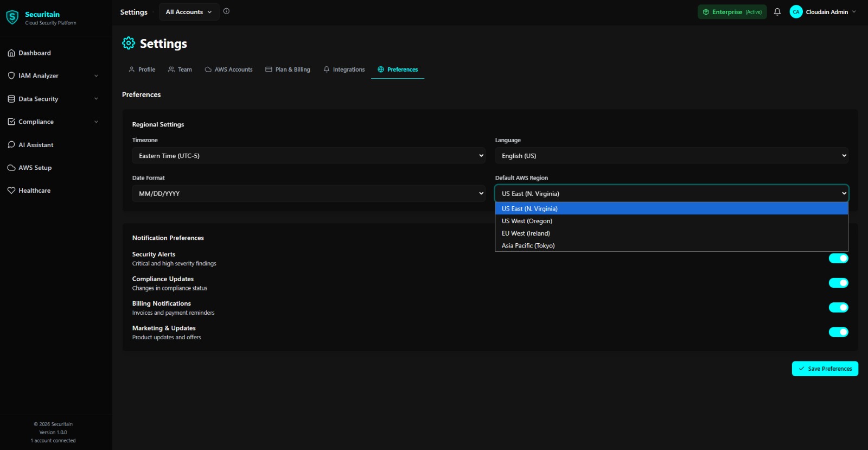Toggle Billing Notifications off
Screen dimensions: 868x450
coord(838,307)
